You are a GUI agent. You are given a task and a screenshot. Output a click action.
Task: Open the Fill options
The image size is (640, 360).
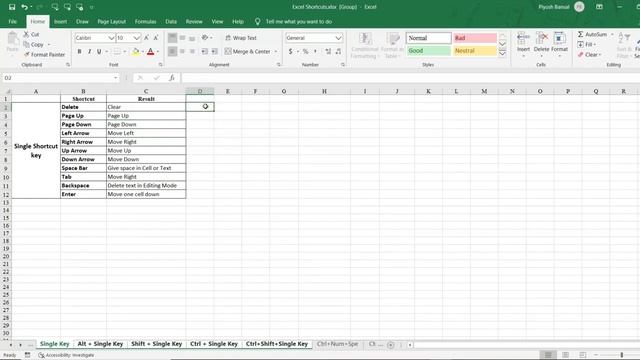pyautogui.click(x=586, y=44)
